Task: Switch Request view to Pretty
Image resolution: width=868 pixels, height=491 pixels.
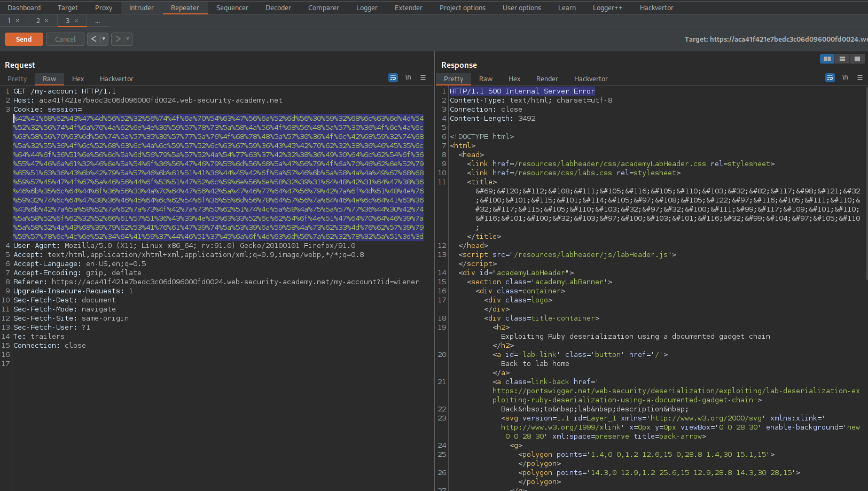Action: [x=17, y=79]
